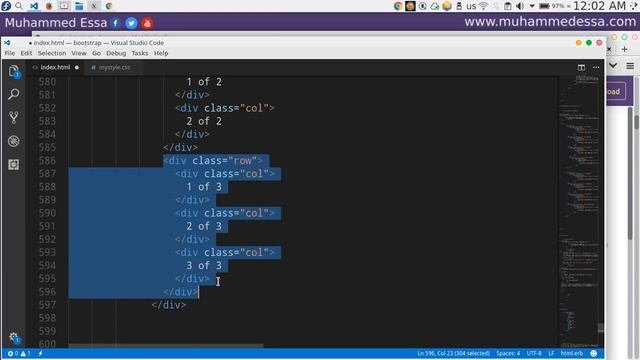Change encoding via UTF-8 in status bar

click(x=534, y=353)
